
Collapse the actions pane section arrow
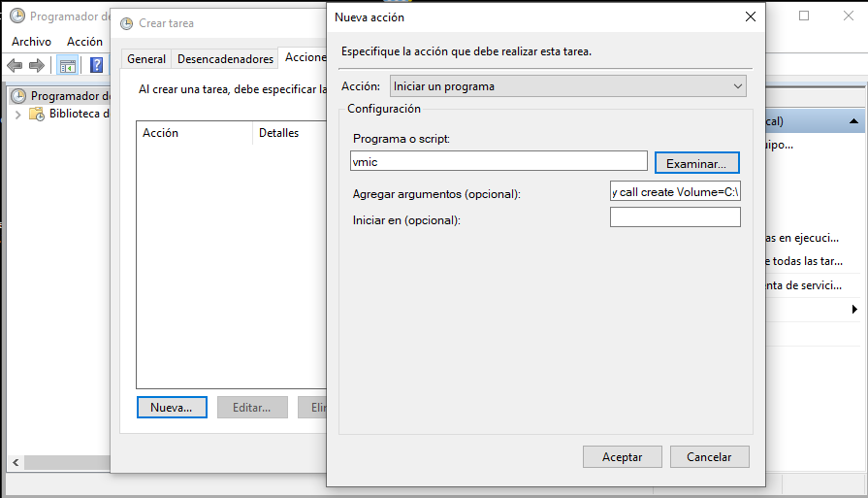pyautogui.click(x=853, y=121)
